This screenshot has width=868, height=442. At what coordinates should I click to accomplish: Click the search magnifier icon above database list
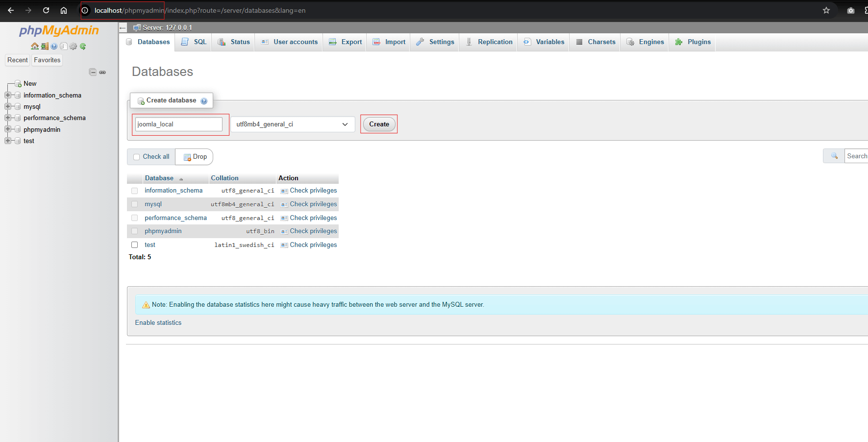[x=834, y=156]
